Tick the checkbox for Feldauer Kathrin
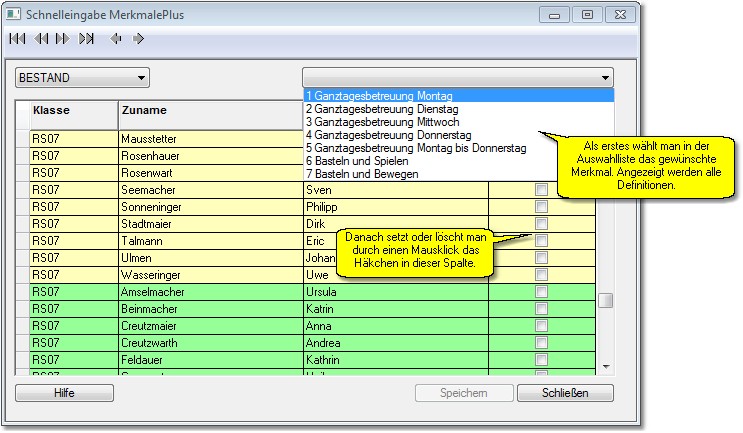 pyautogui.click(x=541, y=360)
